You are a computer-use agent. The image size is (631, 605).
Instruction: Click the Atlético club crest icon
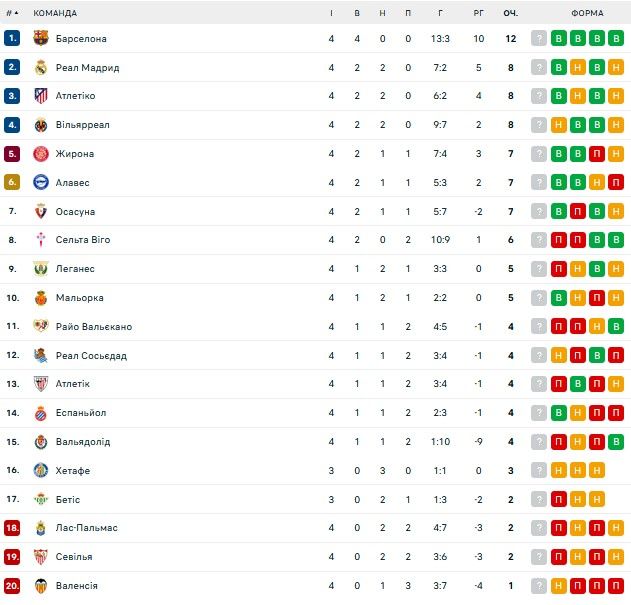click(x=41, y=96)
